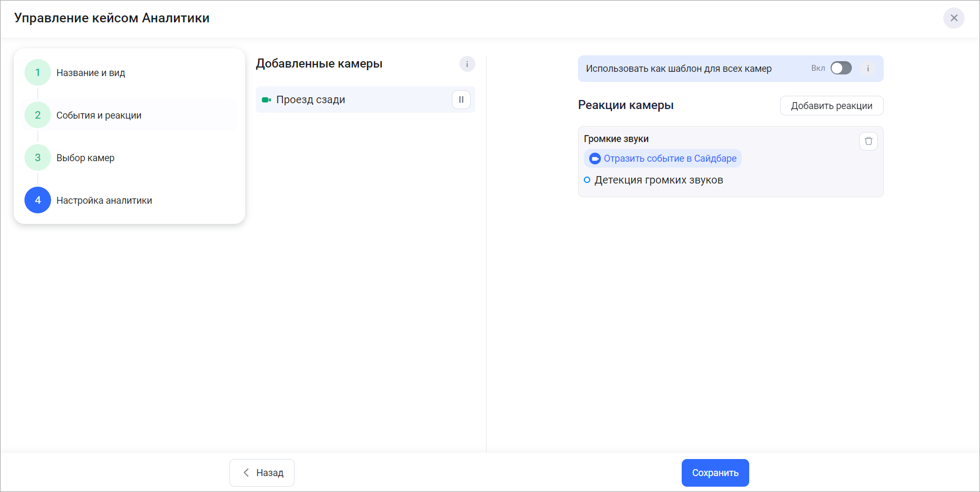Select step 4 Настройка аналитики
980x492 pixels.
pyautogui.click(x=130, y=201)
